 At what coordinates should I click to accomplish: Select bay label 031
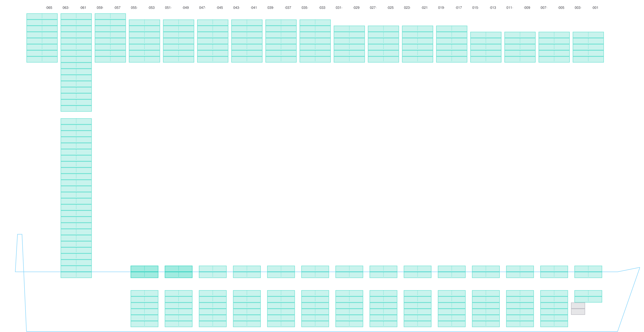[x=339, y=8]
